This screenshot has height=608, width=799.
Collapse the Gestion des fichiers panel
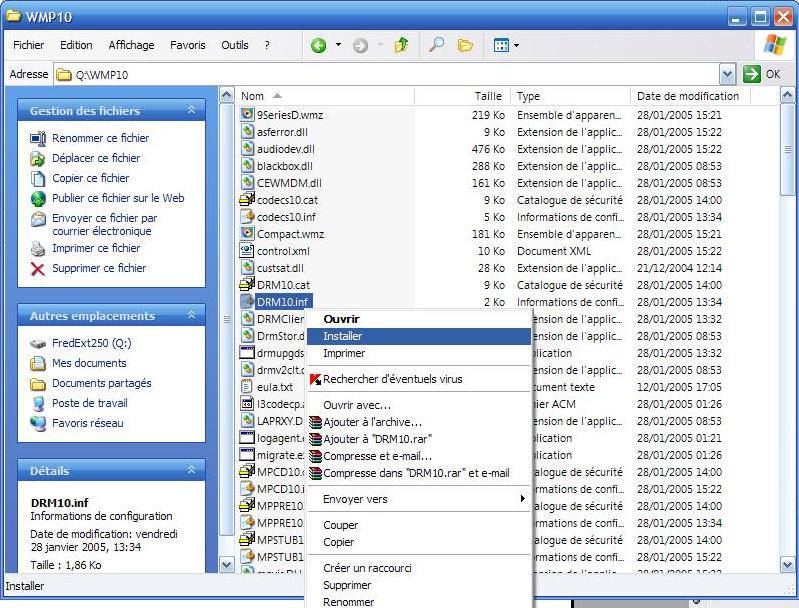click(x=192, y=110)
